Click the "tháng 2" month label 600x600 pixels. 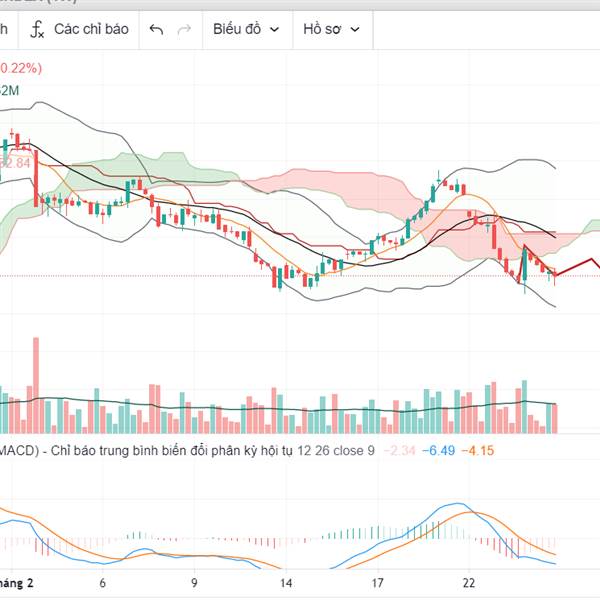17,582
